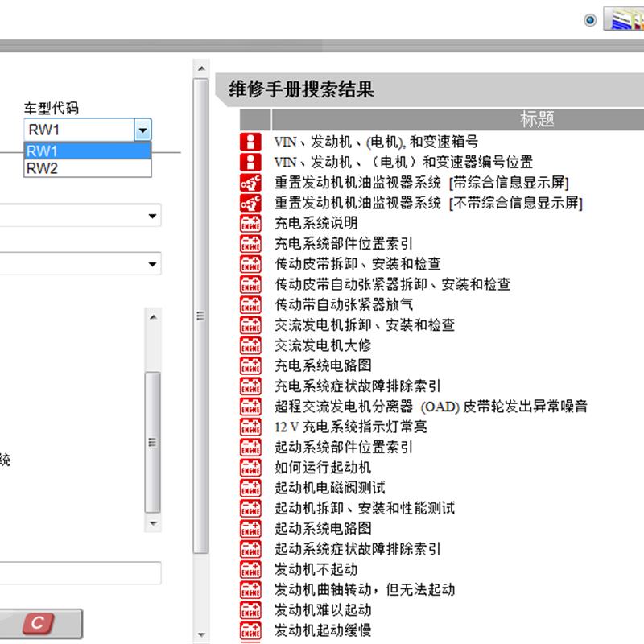Click the left panel scrollbar up arrow
644x644 pixels.
201,68
